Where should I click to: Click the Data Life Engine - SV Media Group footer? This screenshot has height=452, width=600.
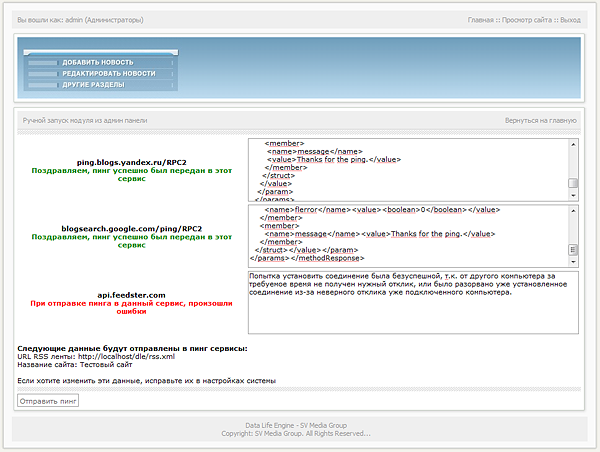coord(296,425)
